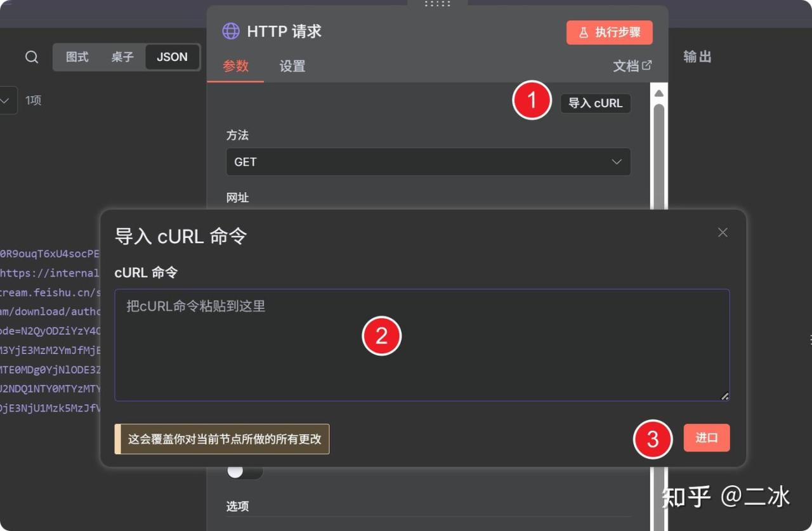Toggle the switch above 选项
The height and width of the screenshot is (531, 812).
(x=244, y=471)
